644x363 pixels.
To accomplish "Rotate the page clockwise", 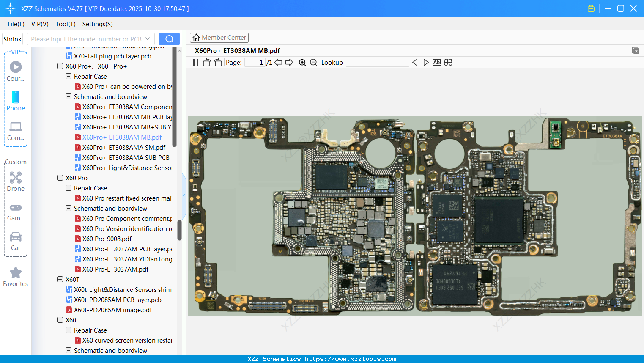I will tap(218, 63).
